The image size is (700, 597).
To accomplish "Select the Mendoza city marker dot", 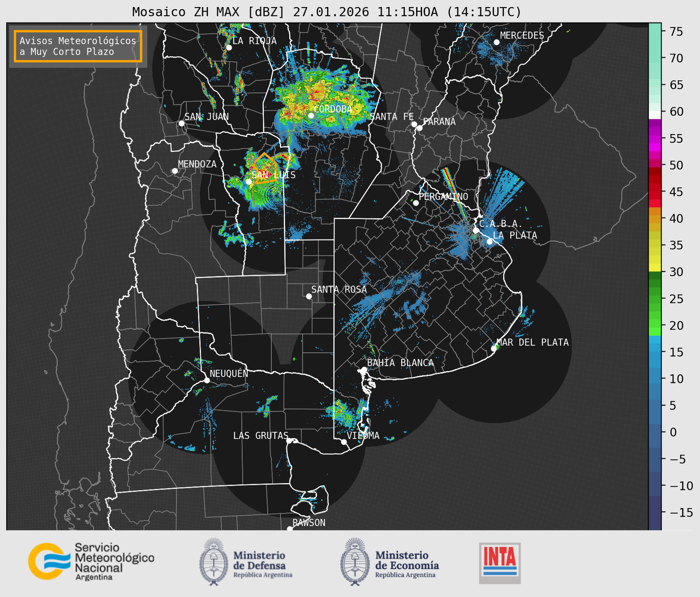I will click(175, 171).
